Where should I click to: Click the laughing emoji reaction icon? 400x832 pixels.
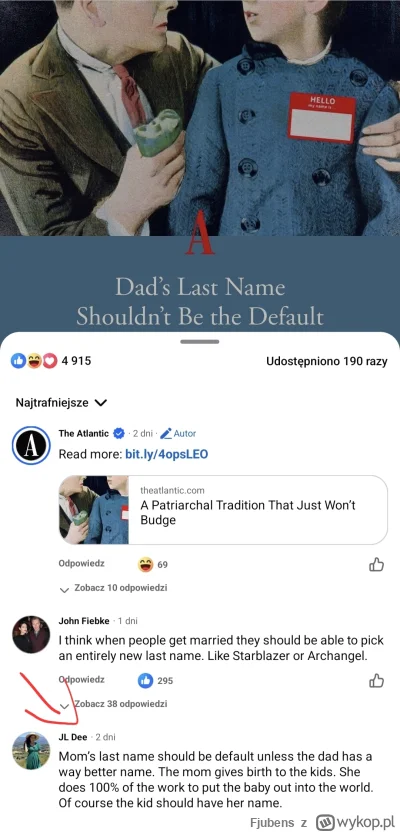[34, 361]
